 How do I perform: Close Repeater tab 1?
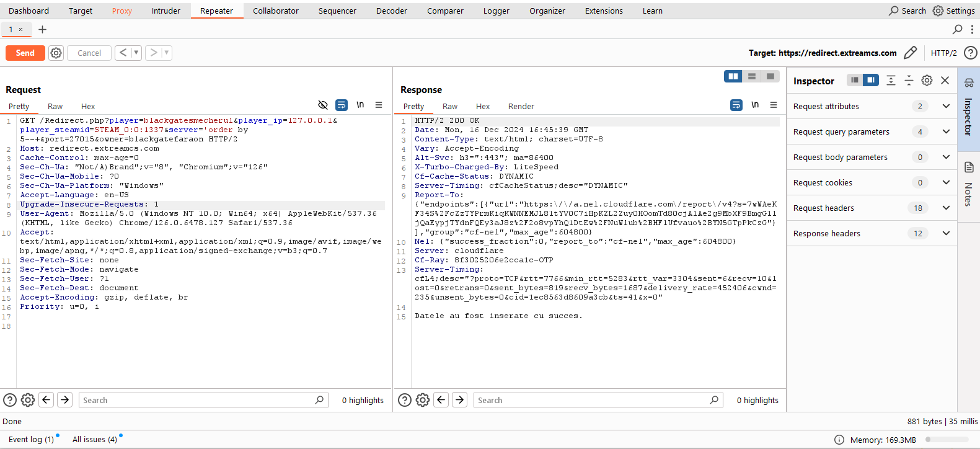(x=20, y=29)
